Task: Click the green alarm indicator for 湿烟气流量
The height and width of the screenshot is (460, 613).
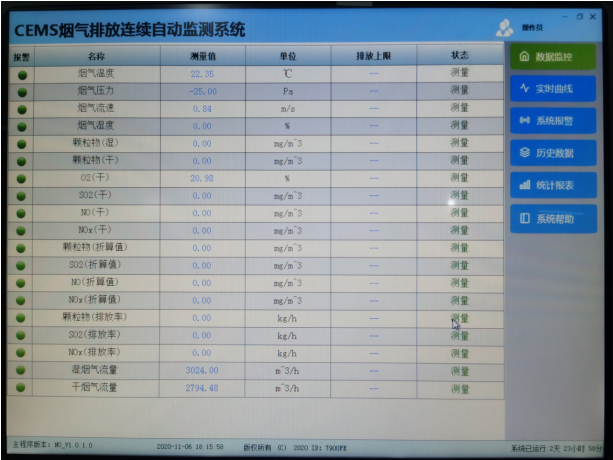Action: (x=21, y=370)
